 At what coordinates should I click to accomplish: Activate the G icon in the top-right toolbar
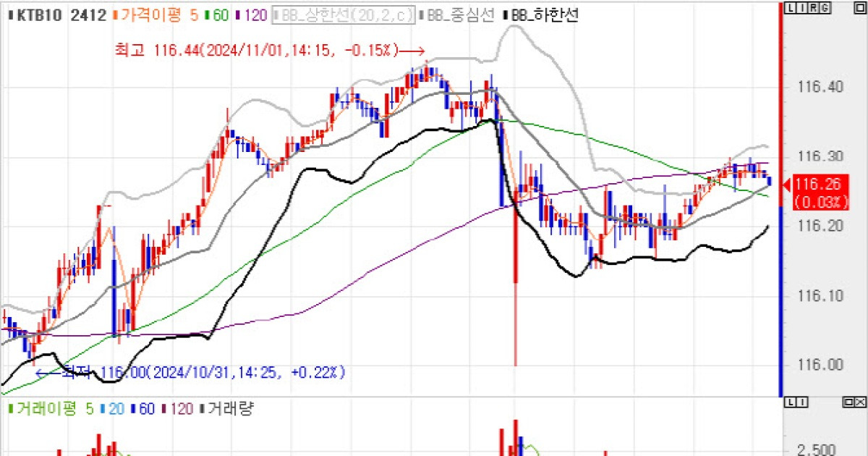(x=825, y=7)
